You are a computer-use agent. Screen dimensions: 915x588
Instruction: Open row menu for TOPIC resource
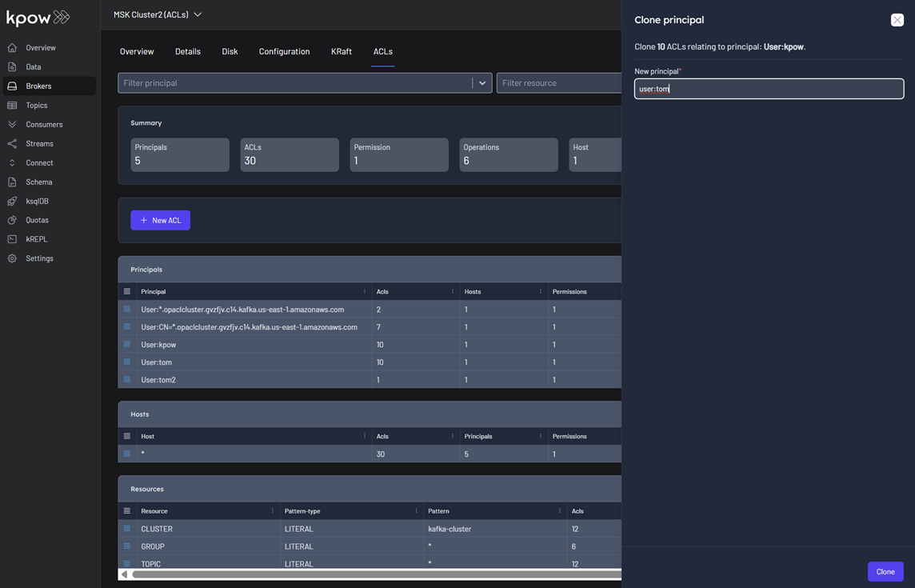click(x=127, y=563)
